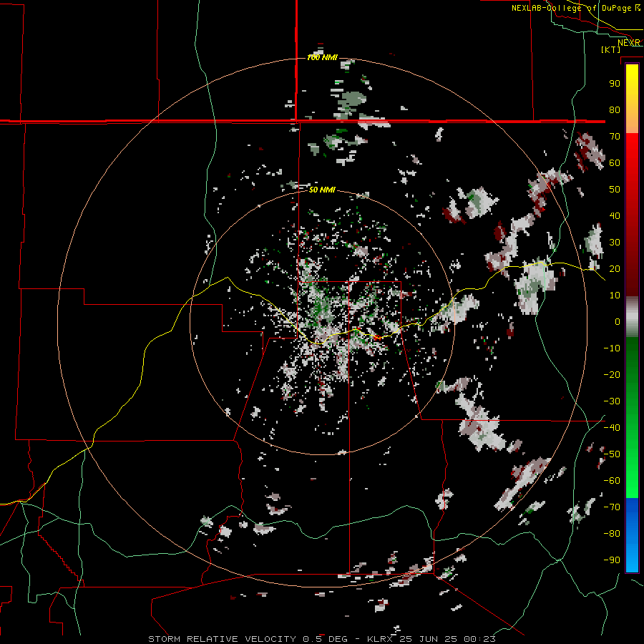Viewport: 644px width, 644px height.
Task: Select the 0 value on the velocity scale
Action: pos(618,321)
